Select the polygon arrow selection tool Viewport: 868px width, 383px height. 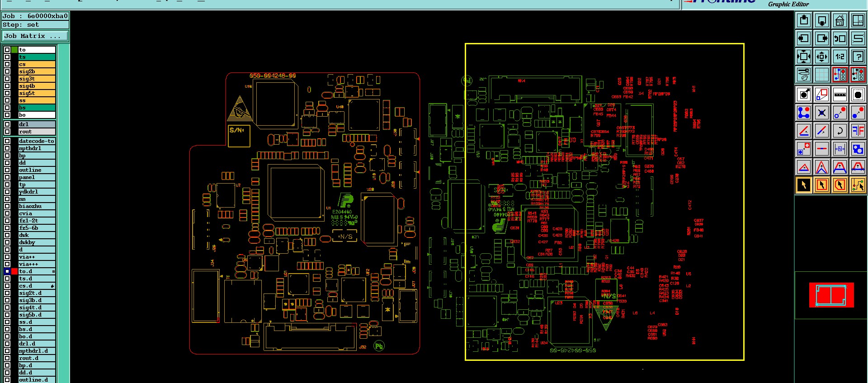pos(840,185)
